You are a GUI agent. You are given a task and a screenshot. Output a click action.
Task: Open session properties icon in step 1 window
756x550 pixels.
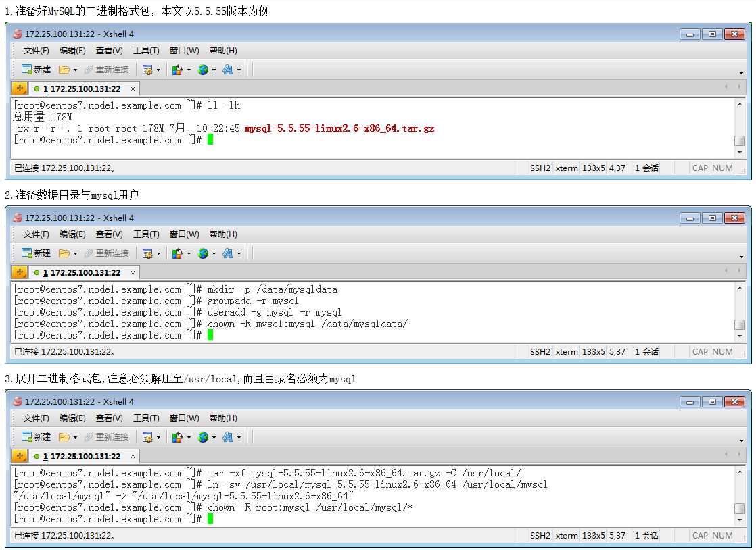click(x=147, y=70)
